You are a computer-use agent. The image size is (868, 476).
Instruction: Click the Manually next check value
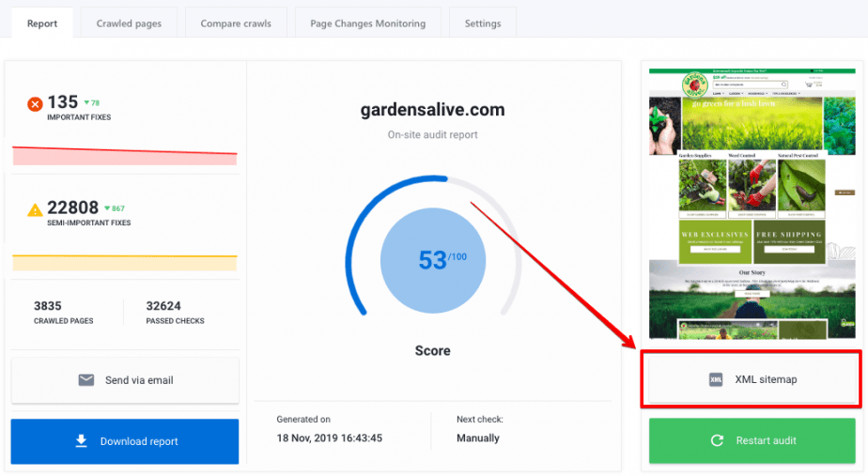pyautogui.click(x=478, y=438)
